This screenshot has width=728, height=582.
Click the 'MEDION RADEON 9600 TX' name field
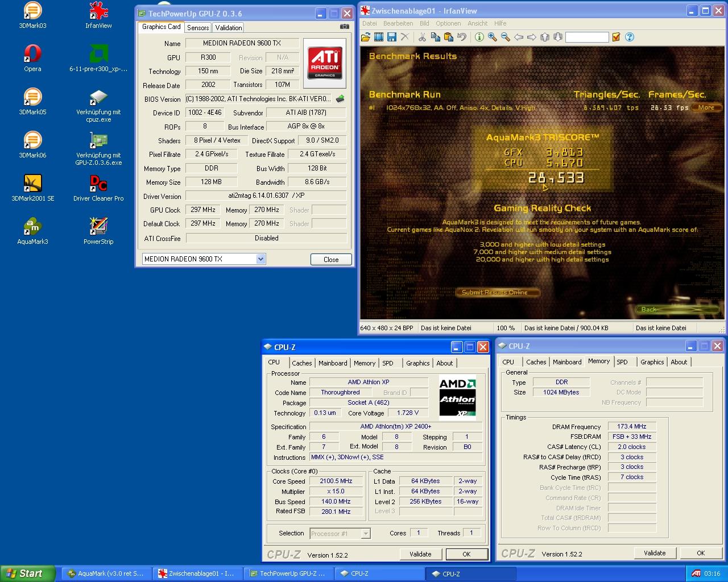[x=242, y=43]
